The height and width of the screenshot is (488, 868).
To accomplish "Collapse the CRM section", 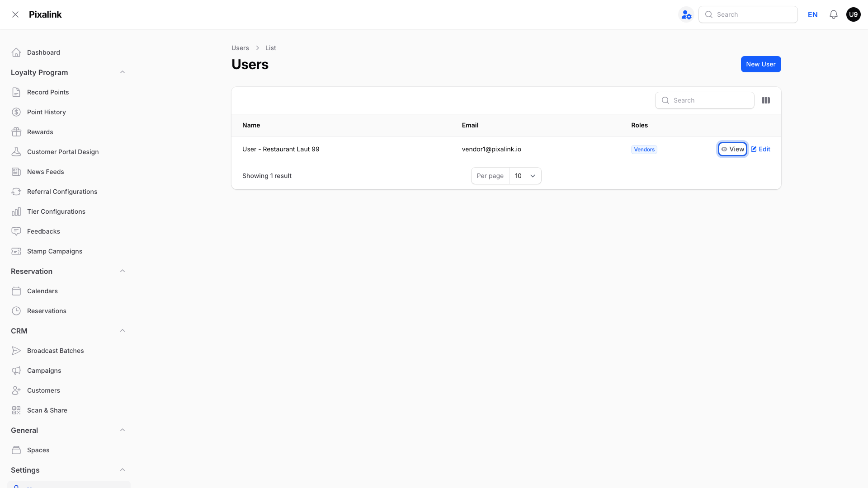I will click(x=123, y=331).
